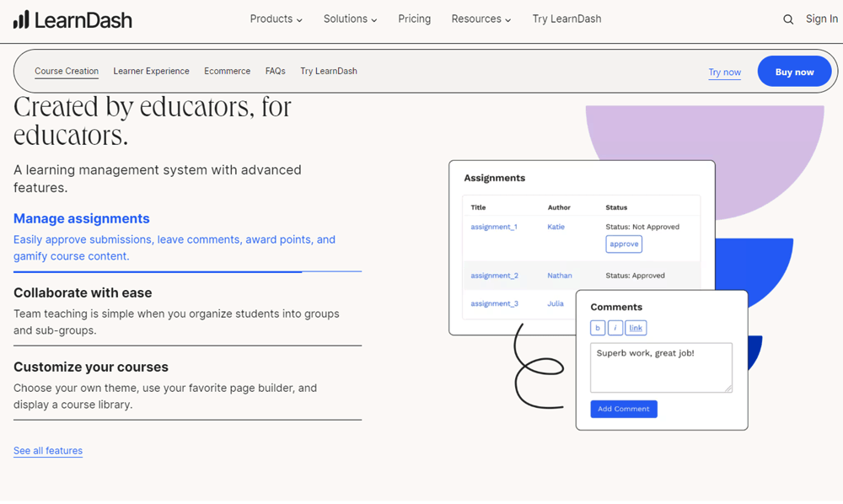Expand the Products dropdown menu
The height and width of the screenshot is (504, 843).
pos(276,19)
